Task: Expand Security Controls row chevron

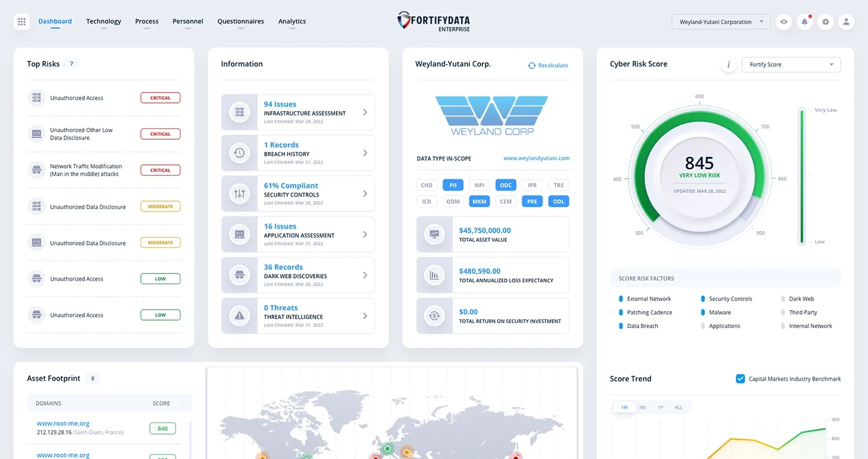Action: click(365, 194)
